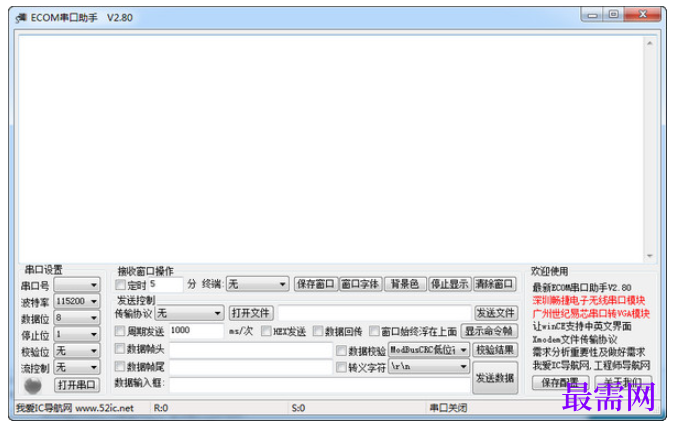Click inside the 数据输入框 input field
The height and width of the screenshot is (428, 674).
tap(319, 384)
